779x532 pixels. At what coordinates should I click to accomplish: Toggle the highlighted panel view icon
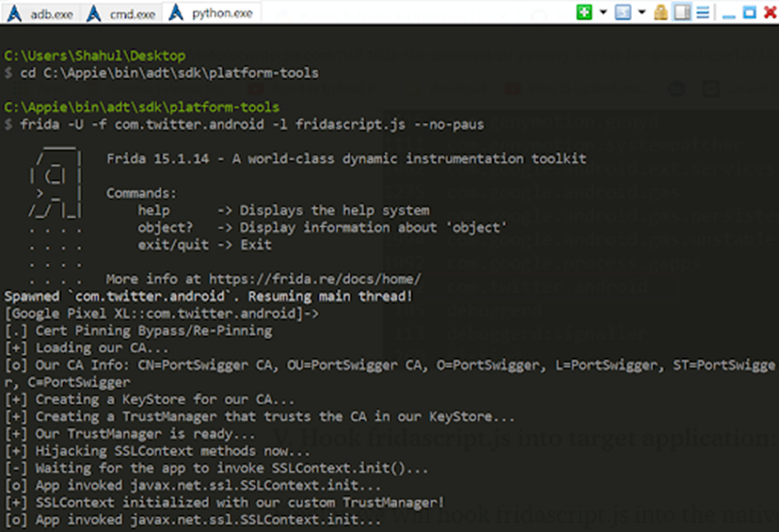point(682,12)
